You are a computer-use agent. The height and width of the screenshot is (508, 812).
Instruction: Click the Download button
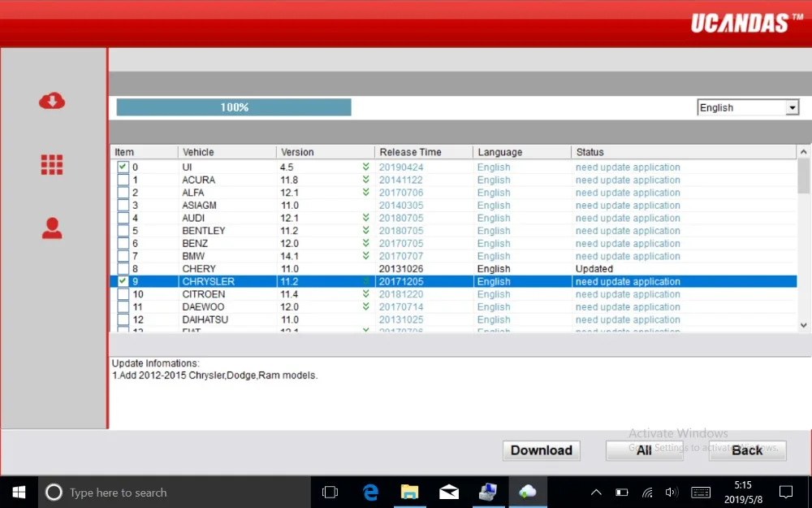pos(541,450)
